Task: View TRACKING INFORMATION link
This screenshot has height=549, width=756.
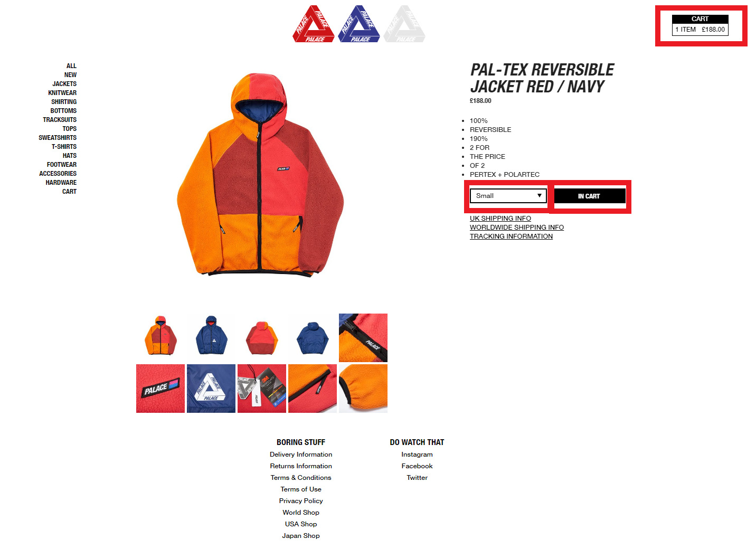Action: pyautogui.click(x=511, y=236)
